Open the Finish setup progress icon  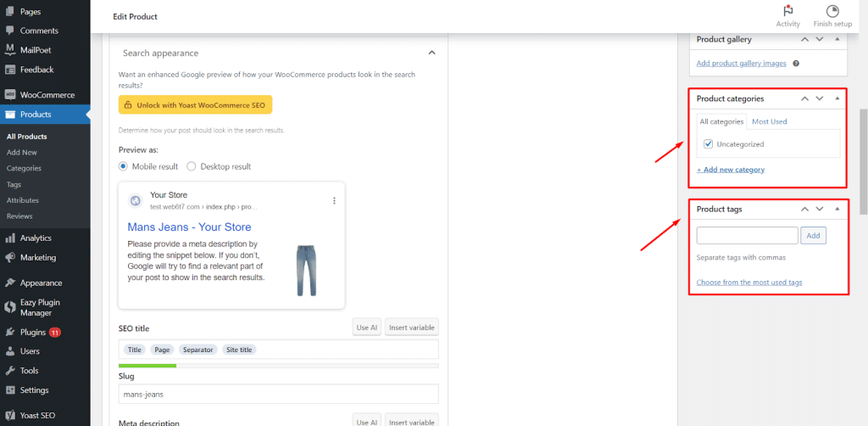click(x=832, y=11)
